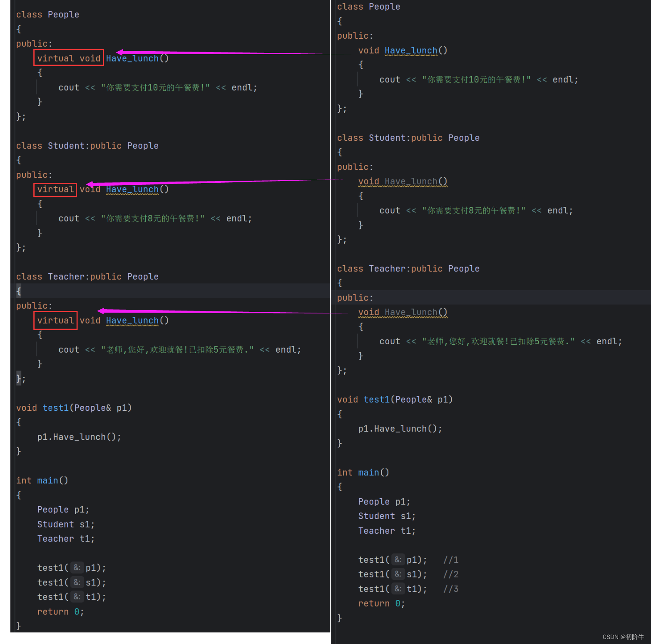The image size is (651, 644).
Task: Click underlined Have_lunch in left Student class
Action: pyautogui.click(x=132, y=189)
